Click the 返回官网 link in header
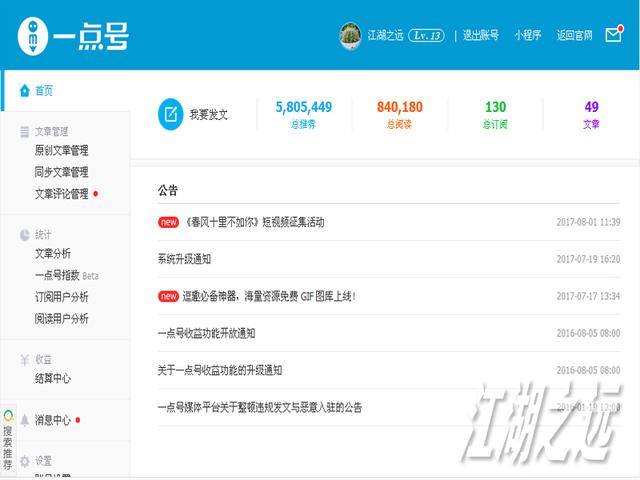Image resolution: width=640 pixels, height=480 pixels. pyautogui.click(x=574, y=36)
